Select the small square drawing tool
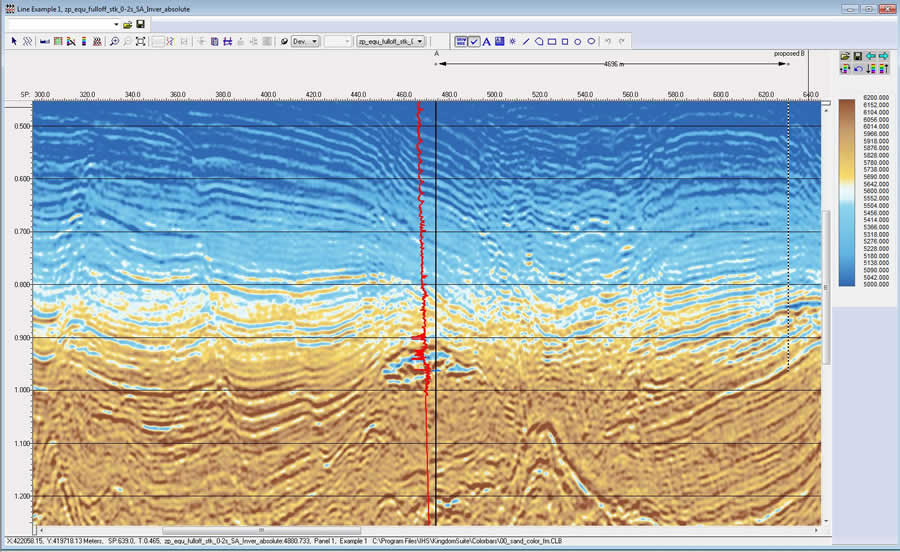 tap(565, 41)
